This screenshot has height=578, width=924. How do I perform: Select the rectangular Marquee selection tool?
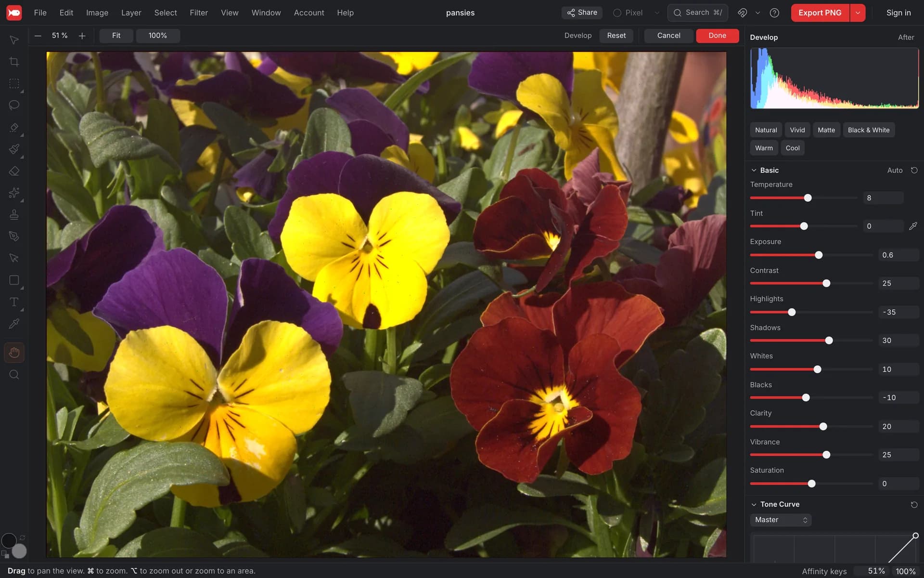[14, 83]
